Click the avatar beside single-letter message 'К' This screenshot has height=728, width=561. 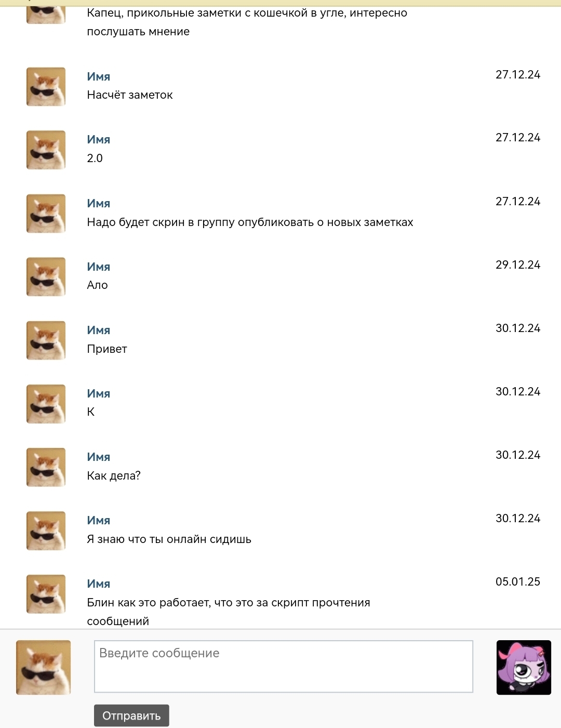pos(46,404)
